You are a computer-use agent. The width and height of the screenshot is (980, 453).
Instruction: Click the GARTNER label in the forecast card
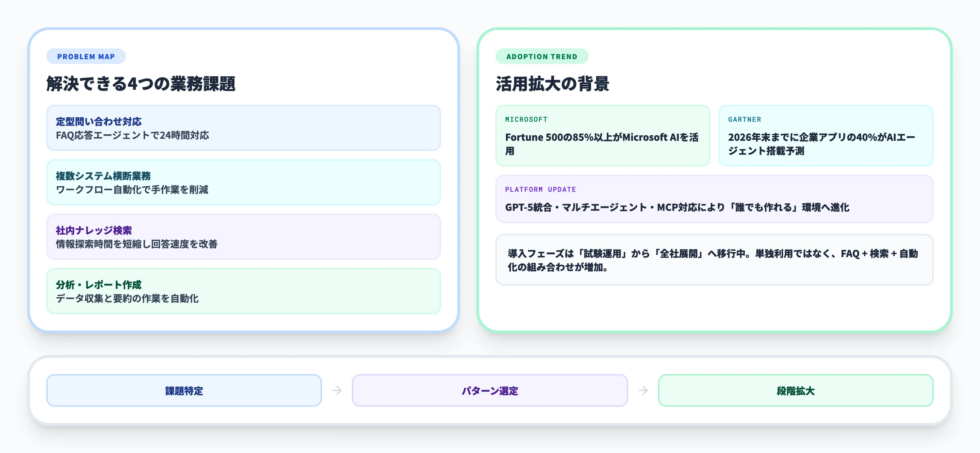744,119
